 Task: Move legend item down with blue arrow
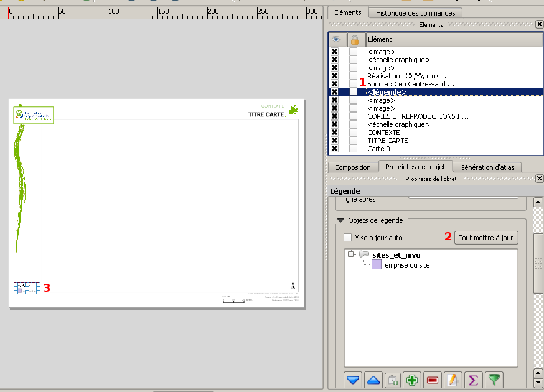click(x=354, y=380)
